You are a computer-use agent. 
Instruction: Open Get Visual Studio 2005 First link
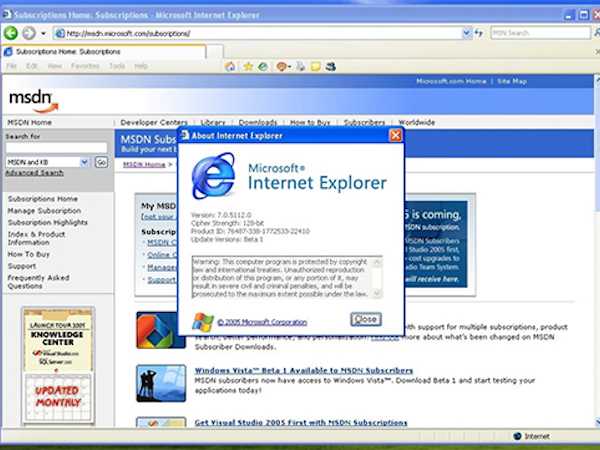pos(301,422)
